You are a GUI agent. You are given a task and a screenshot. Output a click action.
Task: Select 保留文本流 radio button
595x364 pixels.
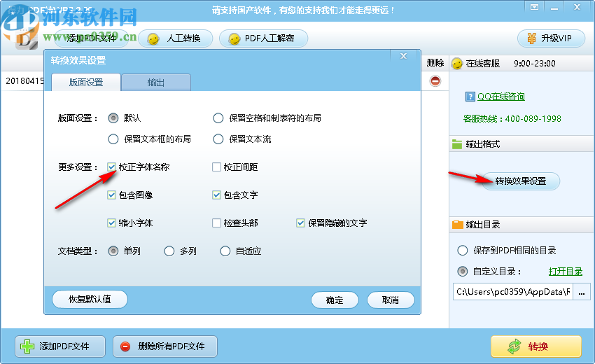pyautogui.click(x=218, y=139)
